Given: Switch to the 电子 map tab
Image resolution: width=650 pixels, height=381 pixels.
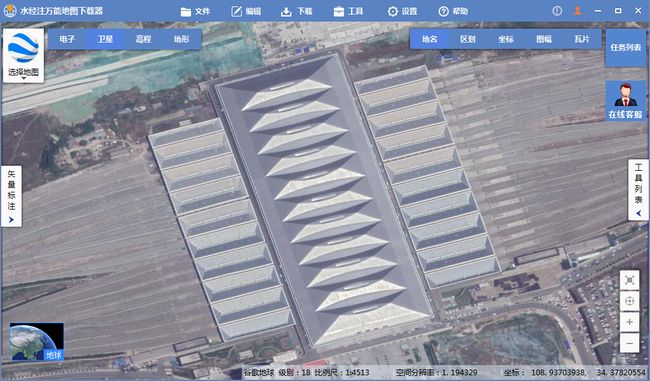Looking at the screenshot, I should 67,39.
